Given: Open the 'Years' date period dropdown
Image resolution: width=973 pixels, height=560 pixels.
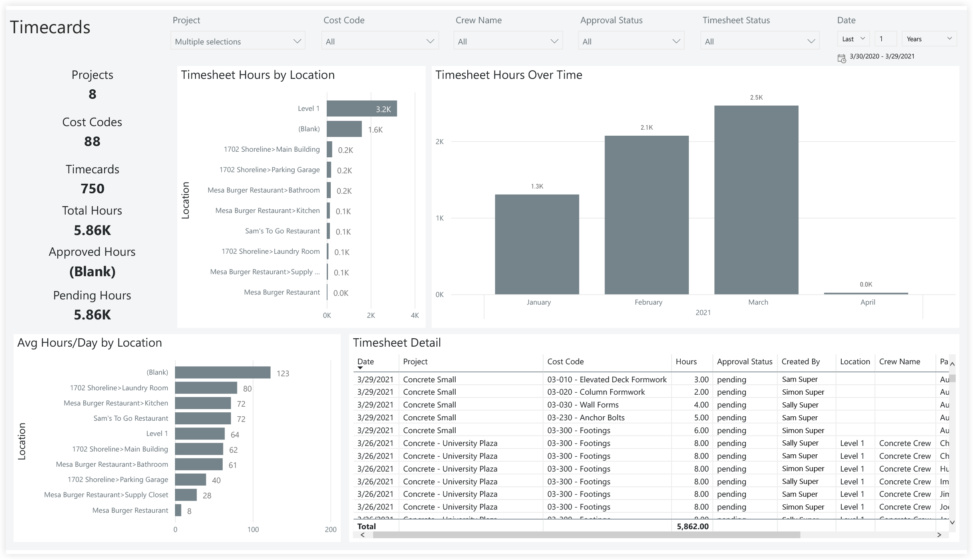Looking at the screenshot, I should coord(929,39).
